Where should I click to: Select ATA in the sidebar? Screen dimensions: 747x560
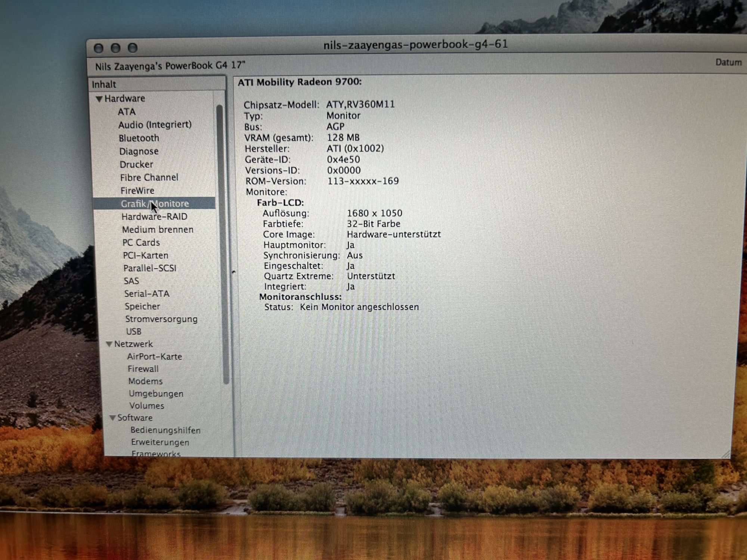coord(127,112)
